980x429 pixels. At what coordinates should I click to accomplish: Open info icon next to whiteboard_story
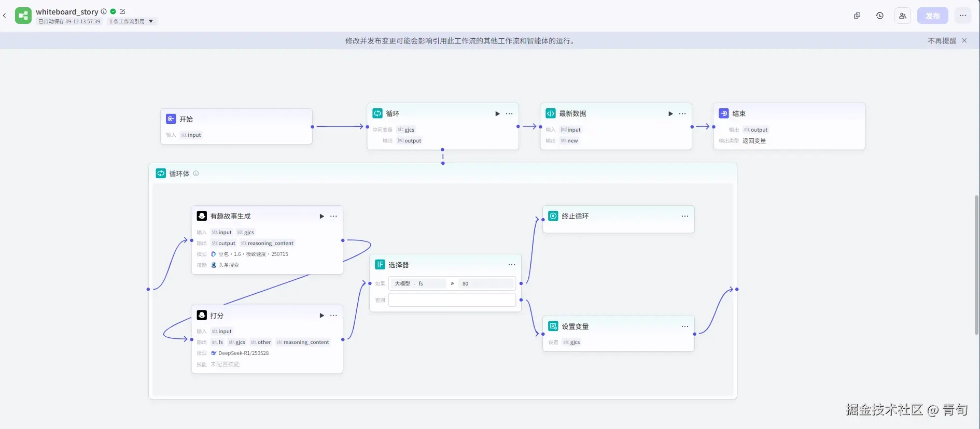point(104,11)
